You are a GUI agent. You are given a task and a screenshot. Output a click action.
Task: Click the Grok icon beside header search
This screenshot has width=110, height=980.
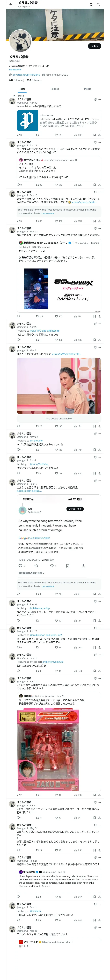click(x=91, y=5)
